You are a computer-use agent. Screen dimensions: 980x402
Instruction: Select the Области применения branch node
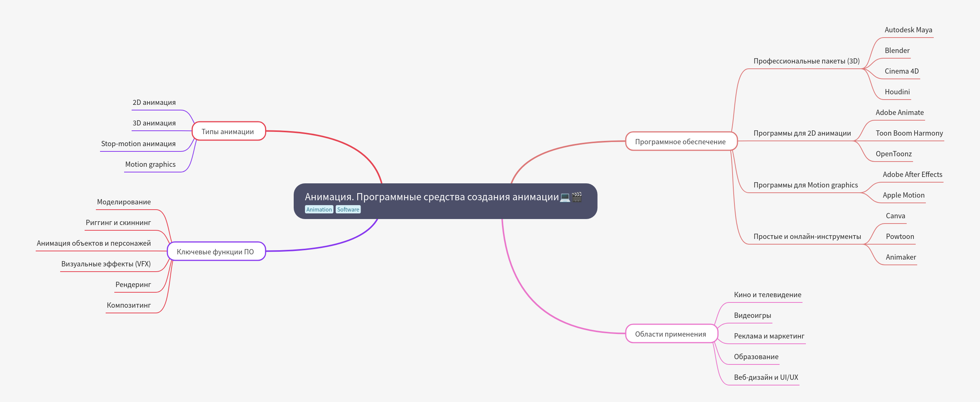[x=672, y=334]
